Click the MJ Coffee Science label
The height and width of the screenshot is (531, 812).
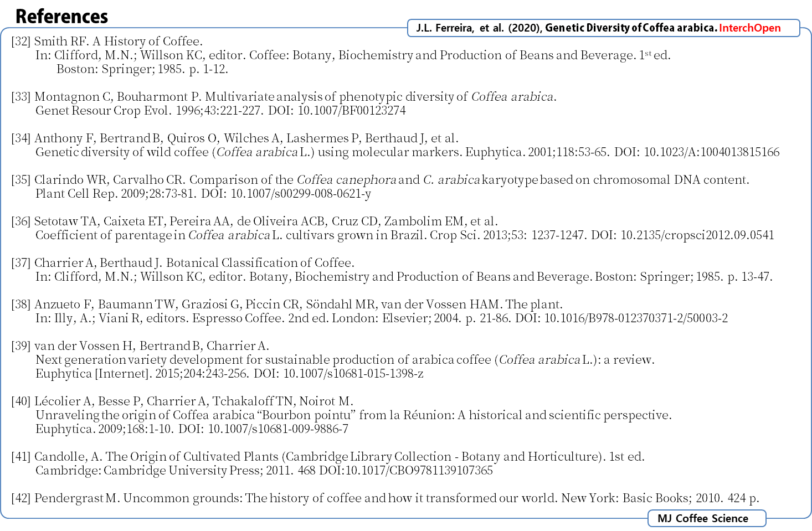point(707,518)
